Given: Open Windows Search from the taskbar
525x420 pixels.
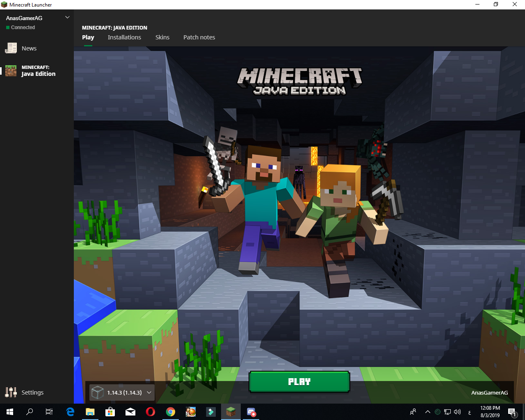Looking at the screenshot, I should pyautogui.click(x=30, y=412).
